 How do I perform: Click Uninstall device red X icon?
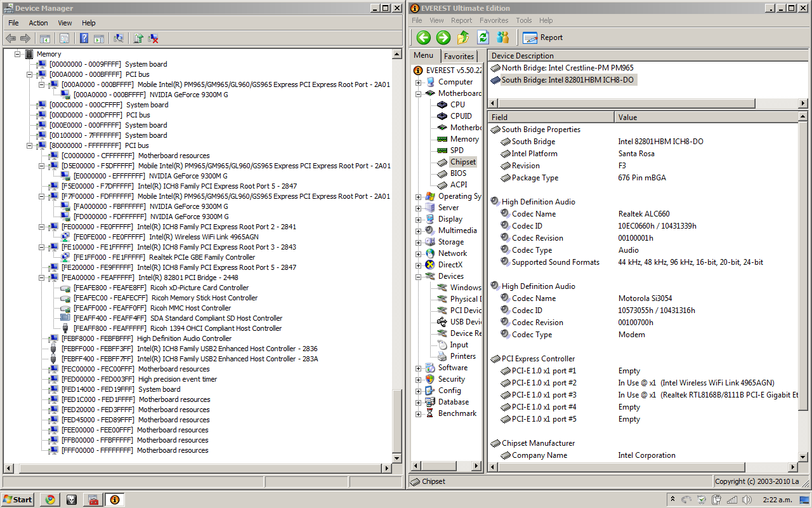click(x=153, y=39)
